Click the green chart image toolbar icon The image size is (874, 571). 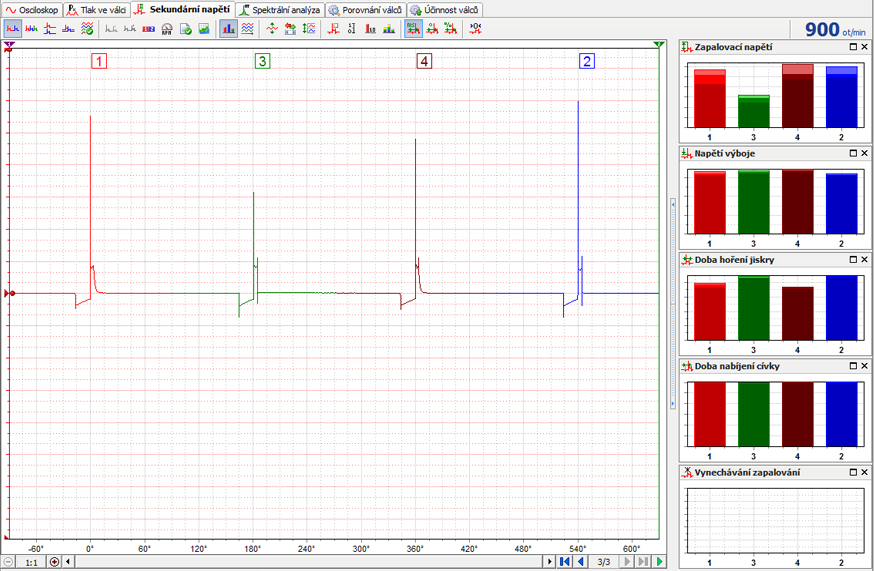pos(203,29)
